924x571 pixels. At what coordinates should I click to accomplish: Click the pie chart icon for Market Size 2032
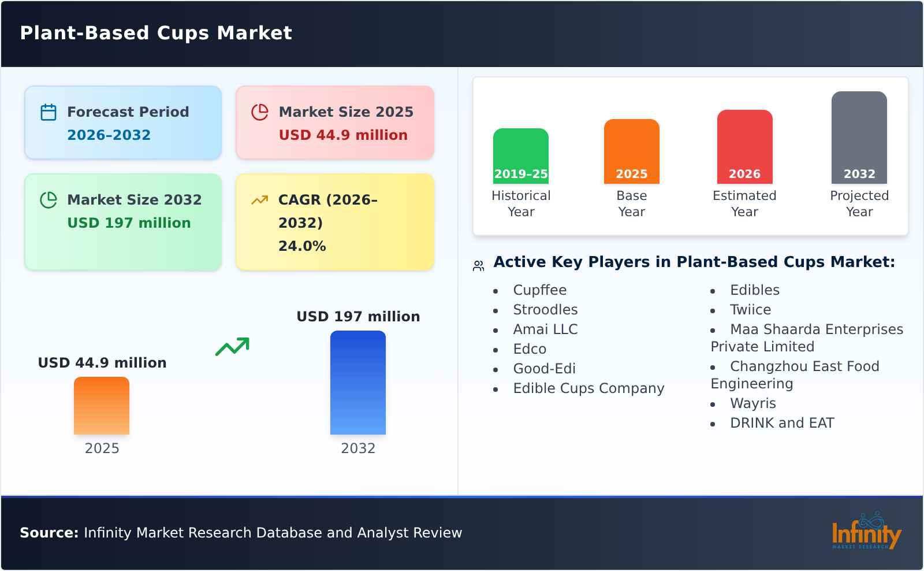point(48,199)
